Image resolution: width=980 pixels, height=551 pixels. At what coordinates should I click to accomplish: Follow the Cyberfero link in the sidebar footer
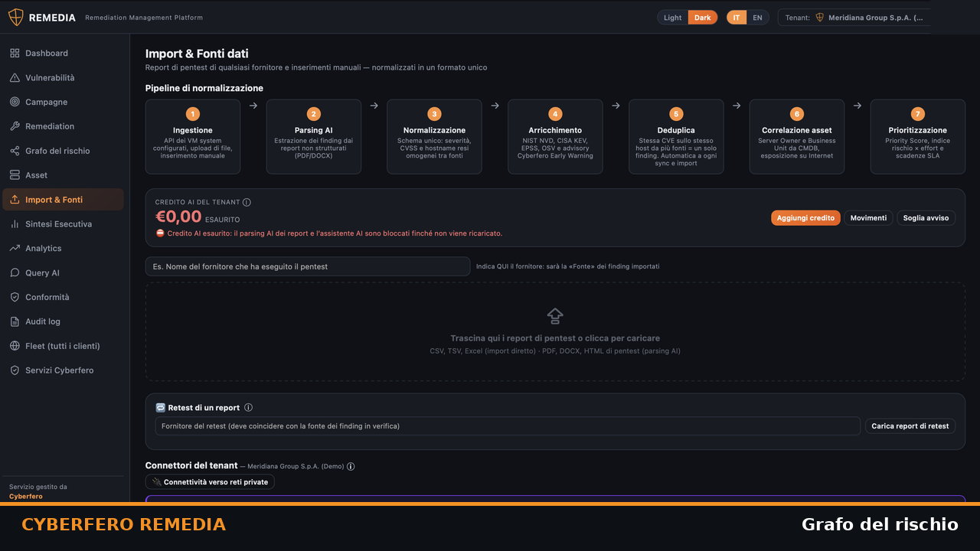pos(26,497)
